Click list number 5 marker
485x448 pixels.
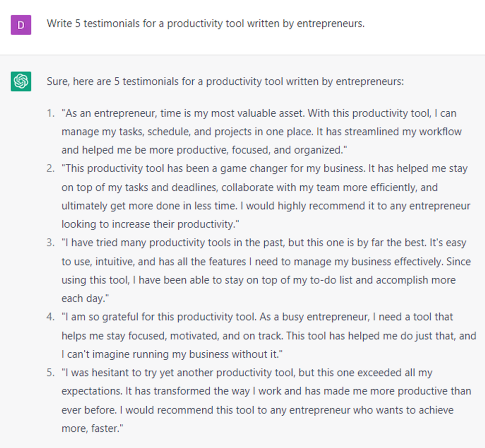[50, 373]
